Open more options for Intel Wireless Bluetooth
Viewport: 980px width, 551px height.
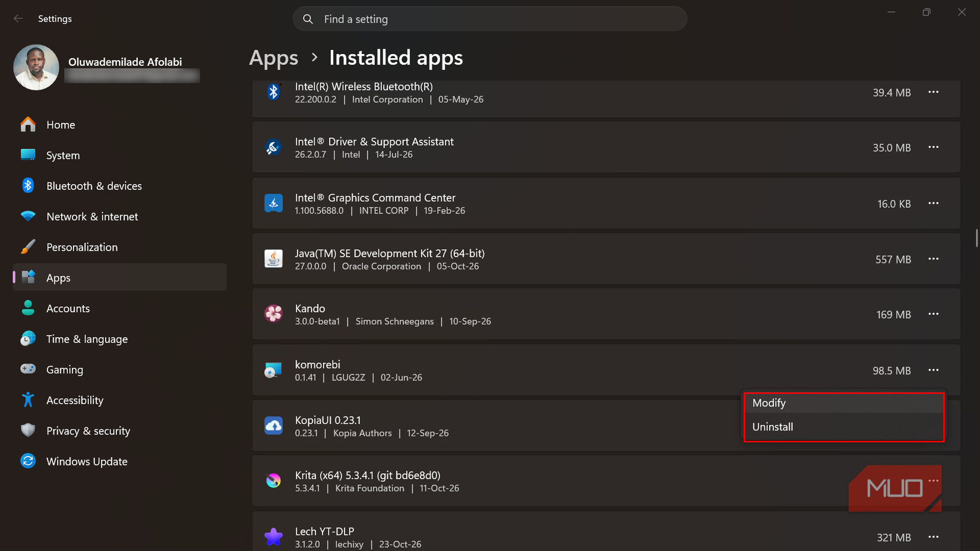934,92
